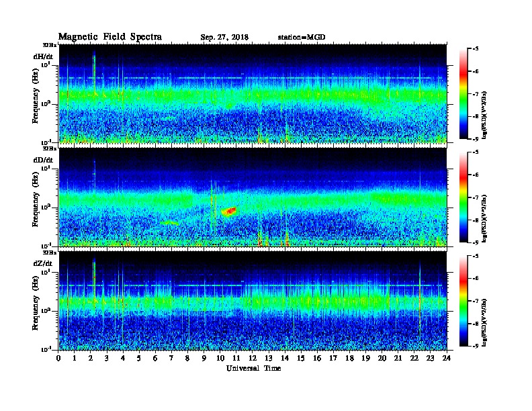This screenshot has height=411, width=532.
Task: Select the "dD/dt" panel label
Action: tap(43, 160)
